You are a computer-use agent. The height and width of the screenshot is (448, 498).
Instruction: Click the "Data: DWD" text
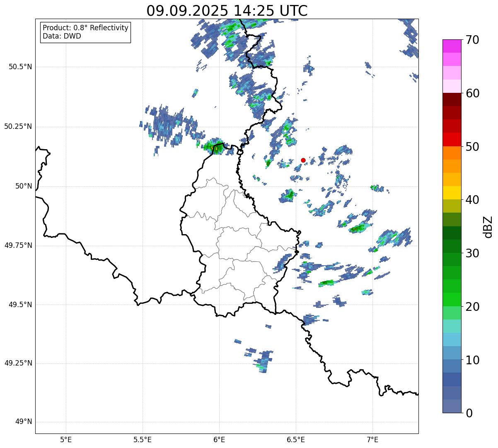tap(62, 36)
